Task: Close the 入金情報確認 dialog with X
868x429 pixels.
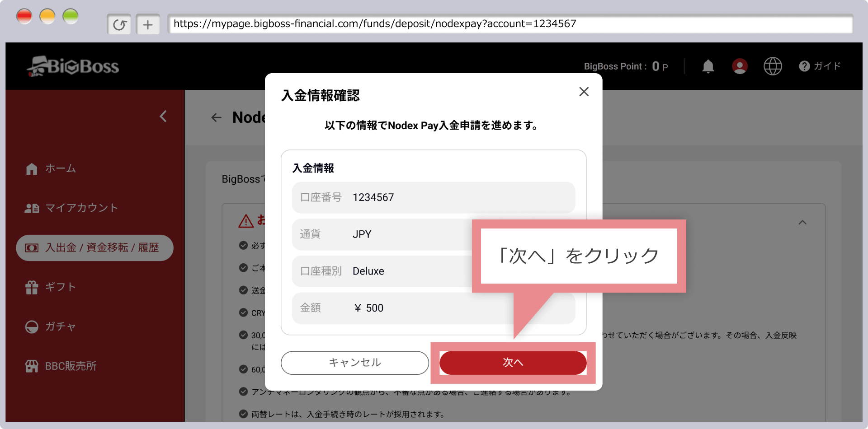Action: click(584, 92)
